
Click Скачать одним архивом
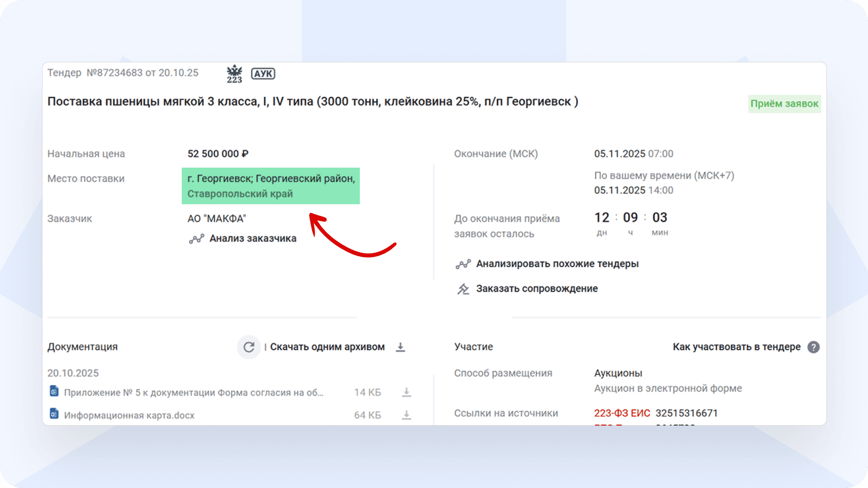point(327,347)
